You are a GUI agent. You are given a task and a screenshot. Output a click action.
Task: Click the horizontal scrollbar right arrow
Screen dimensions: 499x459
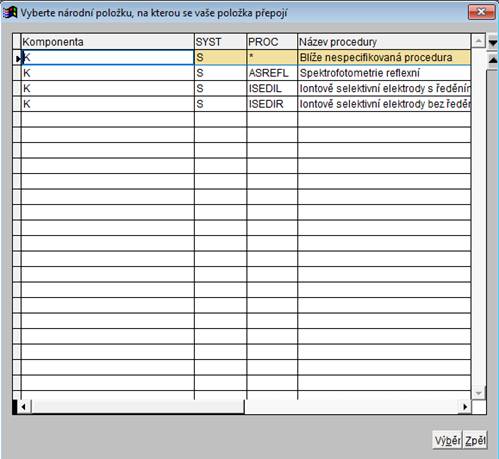click(x=465, y=407)
